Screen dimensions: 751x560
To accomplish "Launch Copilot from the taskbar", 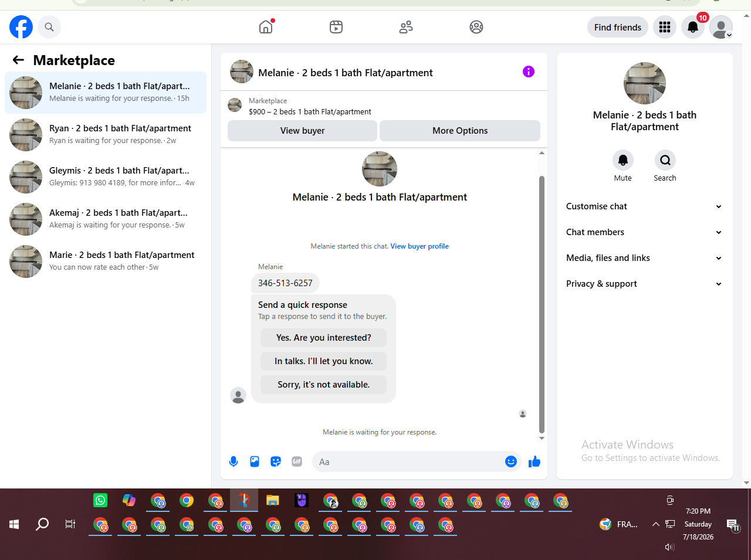I will point(129,500).
